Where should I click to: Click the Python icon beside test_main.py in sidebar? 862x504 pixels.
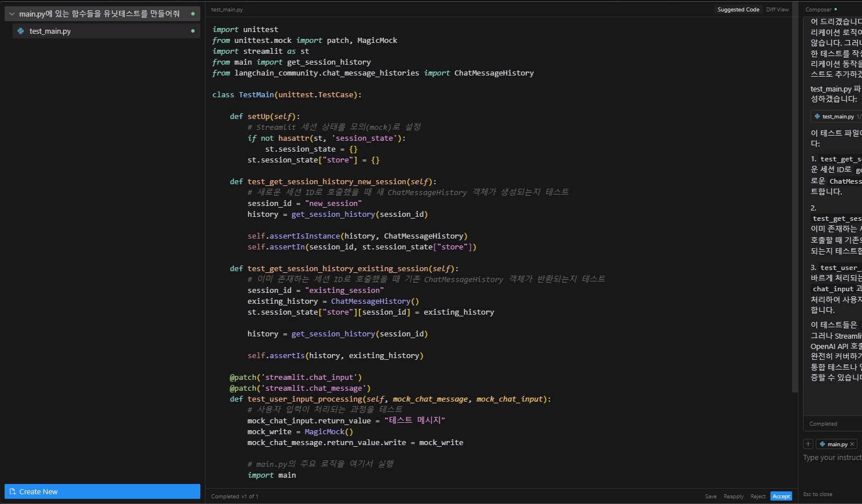(21, 31)
